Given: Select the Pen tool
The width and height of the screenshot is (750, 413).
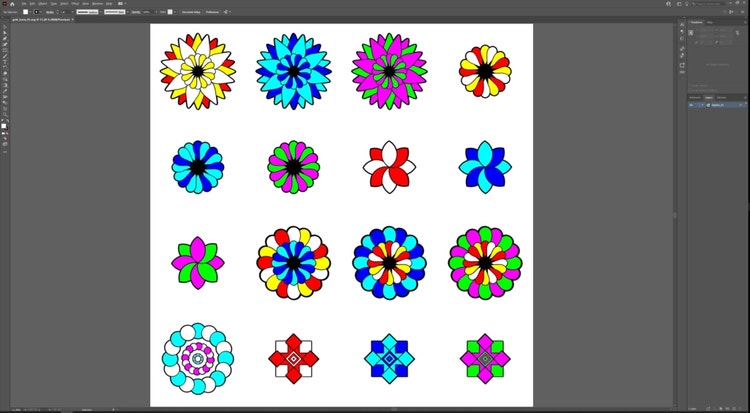Looking at the screenshot, I should [5, 38].
